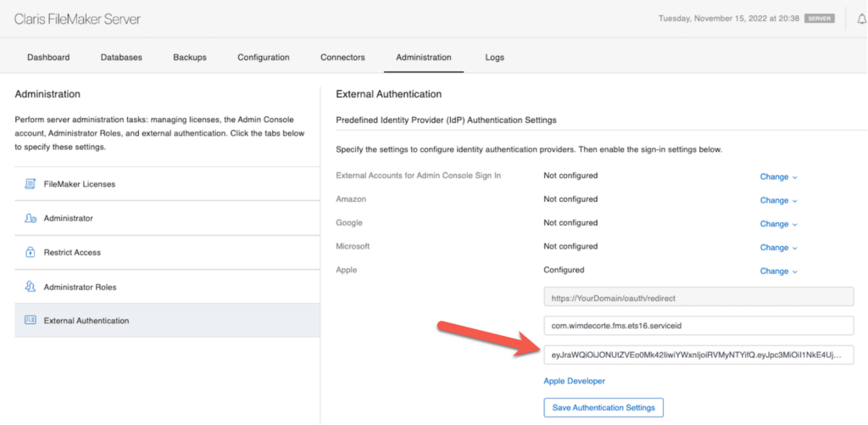
Task: Click the Administrator person icon
Action: pos(31,218)
